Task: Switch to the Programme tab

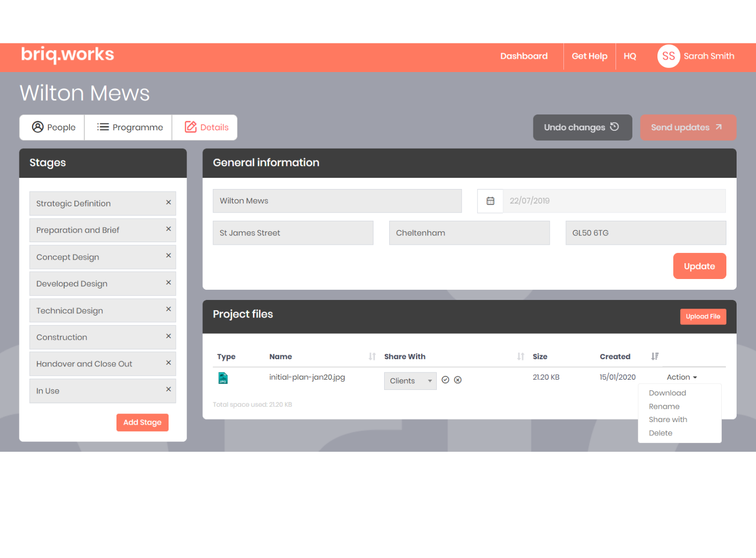Action: (130, 127)
